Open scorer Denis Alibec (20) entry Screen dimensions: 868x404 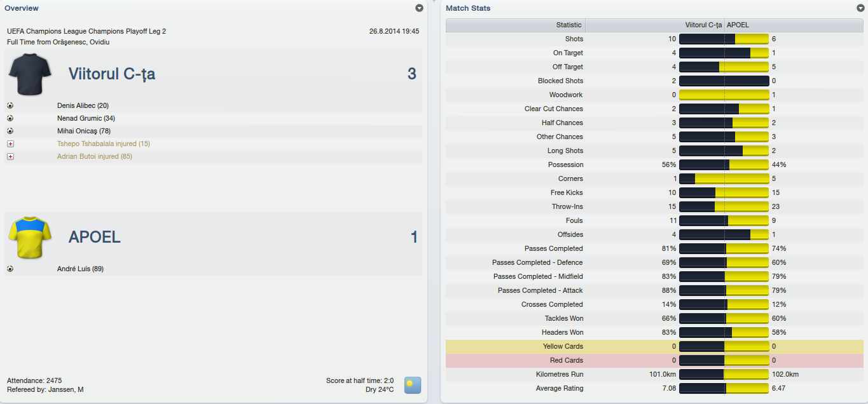[83, 105]
